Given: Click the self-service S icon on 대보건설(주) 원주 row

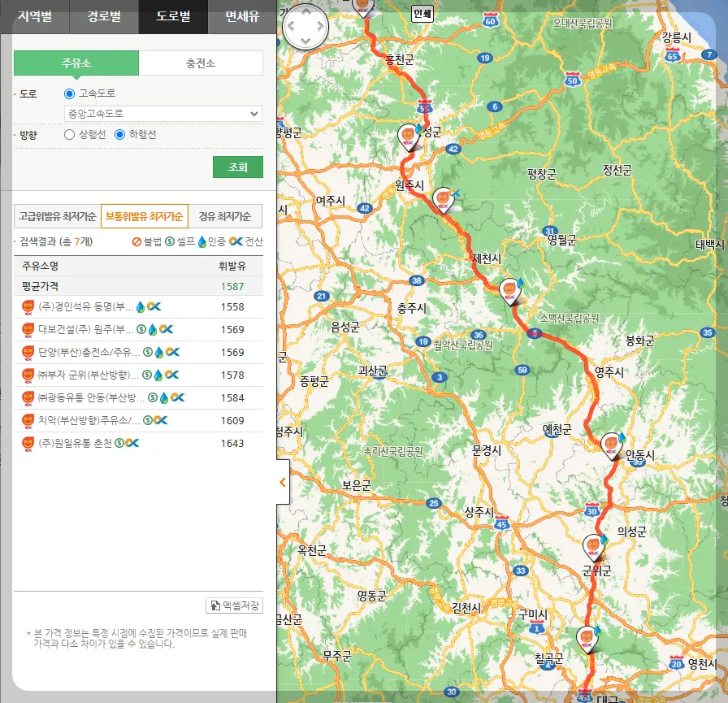Looking at the screenshot, I should click(x=141, y=329).
